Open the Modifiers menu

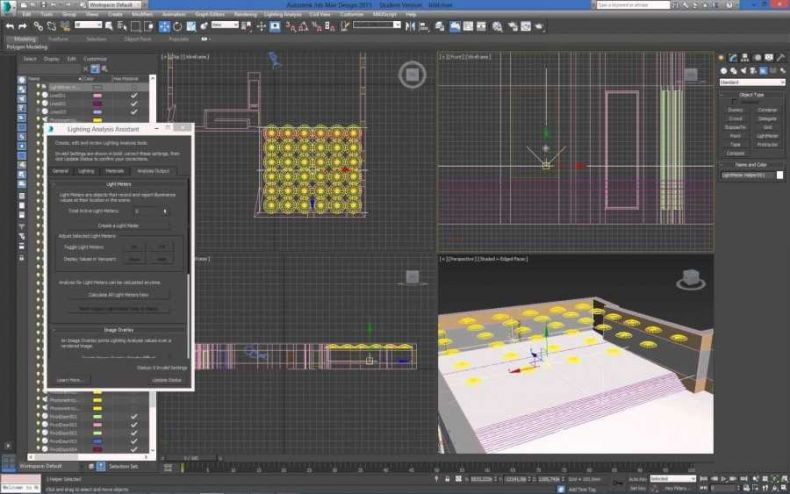pyautogui.click(x=142, y=15)
